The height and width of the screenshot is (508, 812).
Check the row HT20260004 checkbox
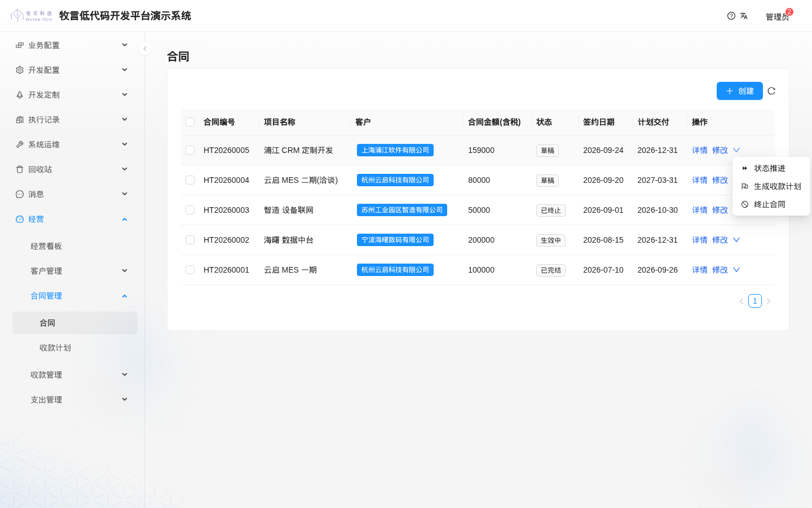point(190,180)
